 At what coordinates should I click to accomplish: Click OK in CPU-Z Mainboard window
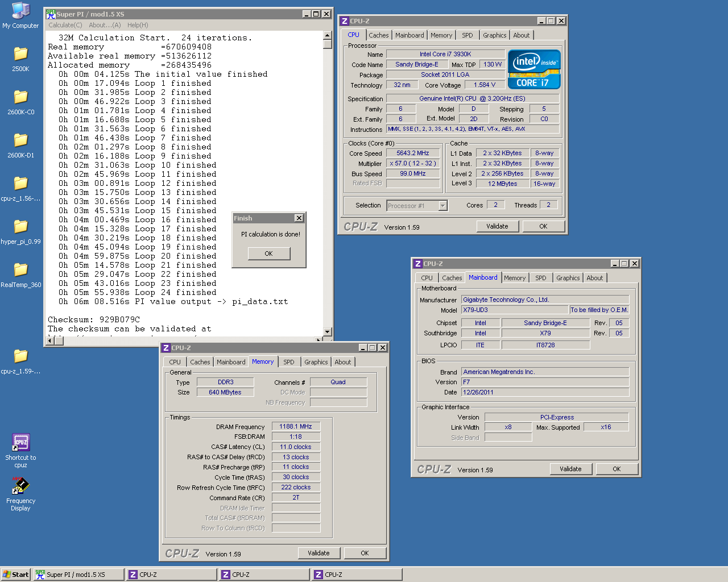617,469
